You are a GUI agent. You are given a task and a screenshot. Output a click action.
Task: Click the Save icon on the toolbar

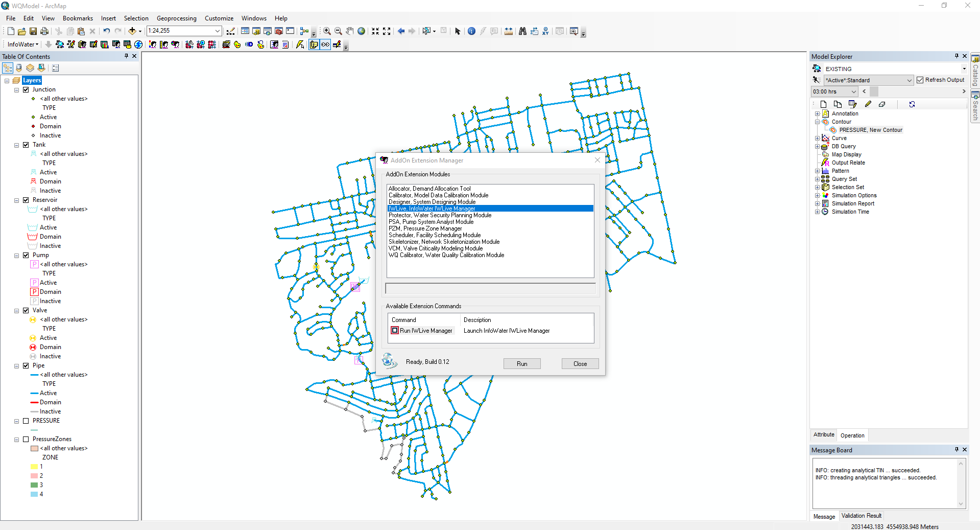33,31
